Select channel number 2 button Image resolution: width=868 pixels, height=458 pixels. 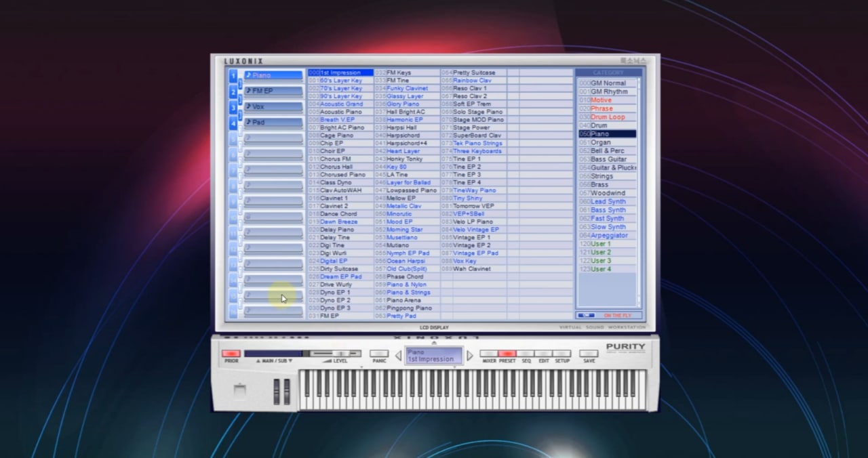pos(233,91)
